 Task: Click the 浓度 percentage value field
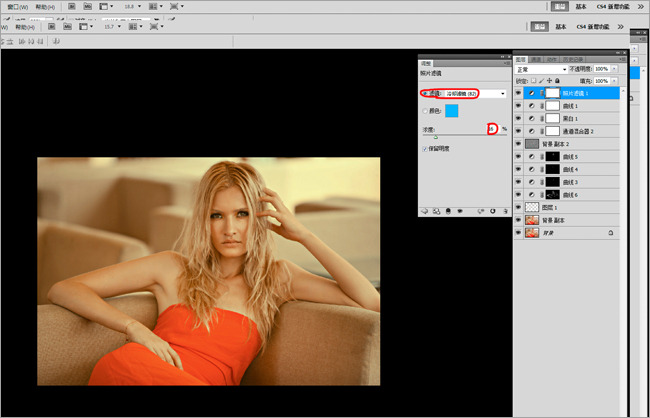click(492, 129)
